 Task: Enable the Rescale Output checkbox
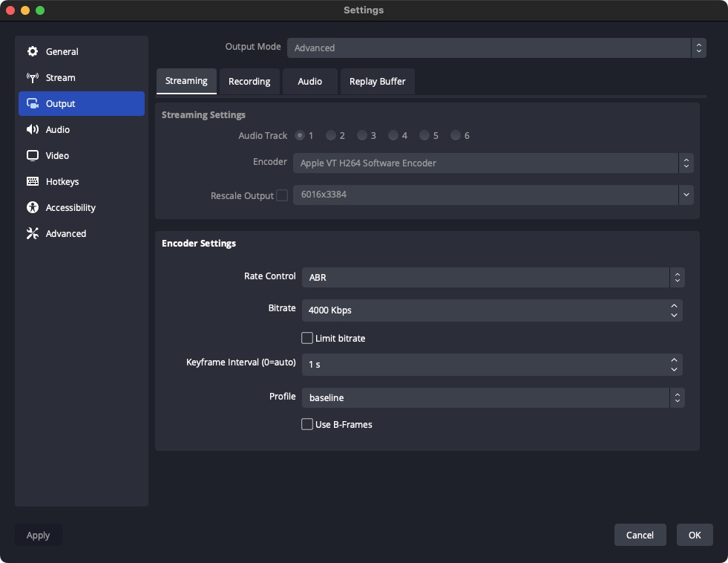[x=282, y=196]
